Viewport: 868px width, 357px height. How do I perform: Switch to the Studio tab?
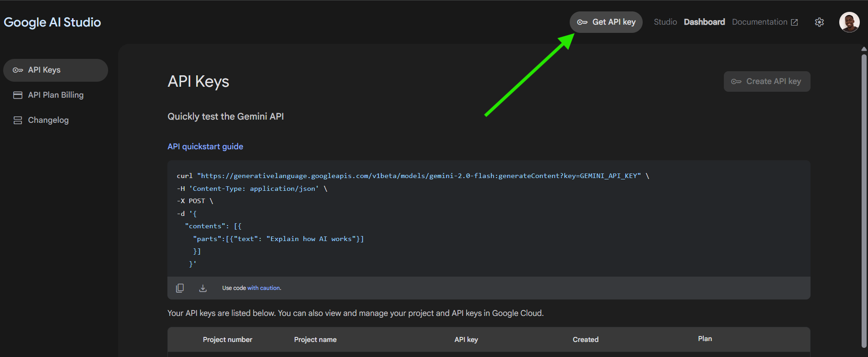coord(665,22)
